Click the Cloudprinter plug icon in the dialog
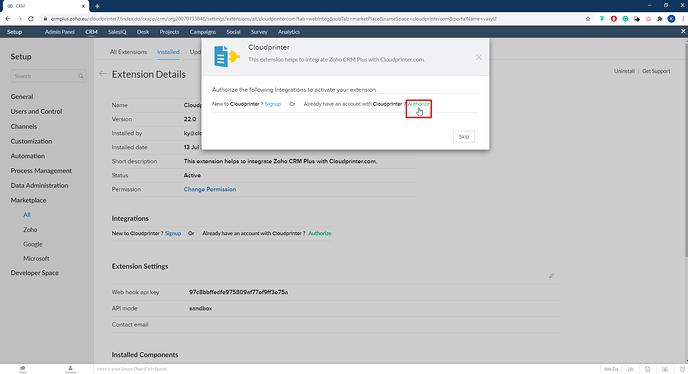 (226, 56)
